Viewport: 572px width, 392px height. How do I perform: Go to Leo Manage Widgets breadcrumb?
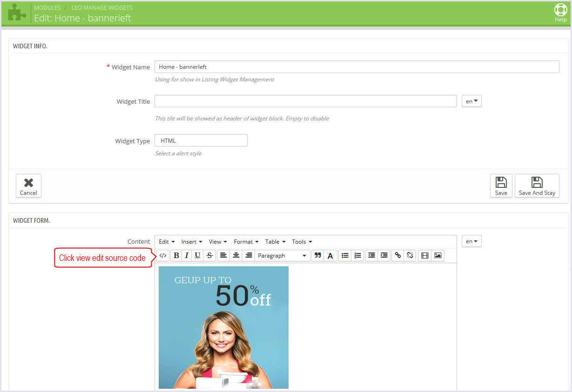[102, 8]
